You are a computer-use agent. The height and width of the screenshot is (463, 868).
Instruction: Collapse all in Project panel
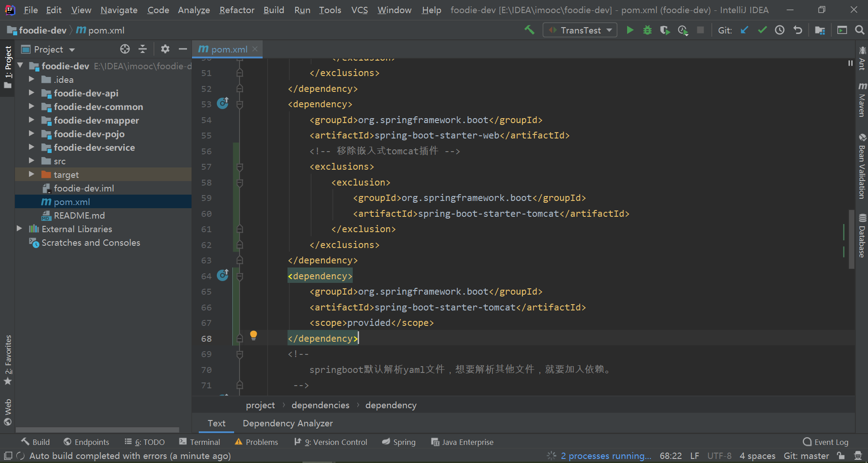coord(143,49)
